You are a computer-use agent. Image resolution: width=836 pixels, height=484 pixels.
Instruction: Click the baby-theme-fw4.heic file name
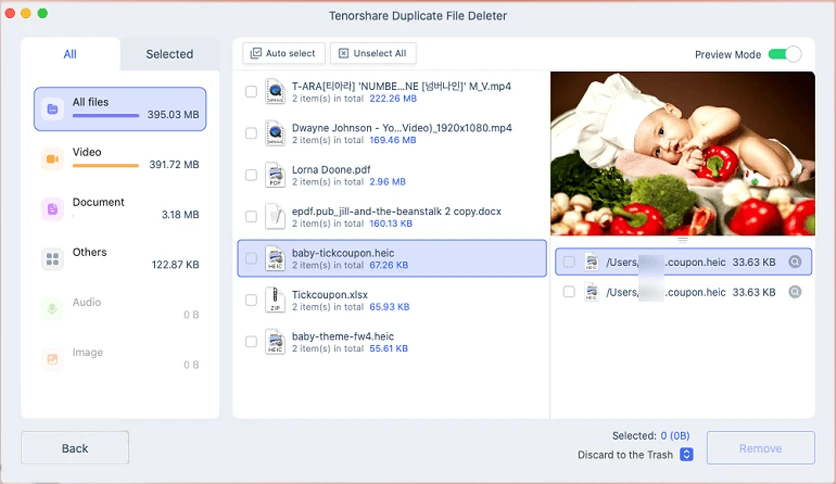pyautogui.click(x=343, y=336)
